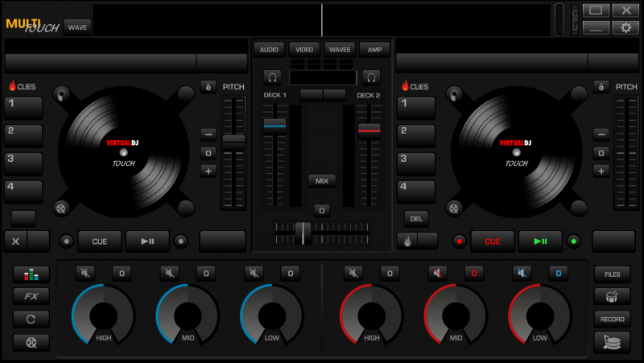Mute Deck 1 MID band
This screenshot has width=644, height=363.
(x=170, y=273)
